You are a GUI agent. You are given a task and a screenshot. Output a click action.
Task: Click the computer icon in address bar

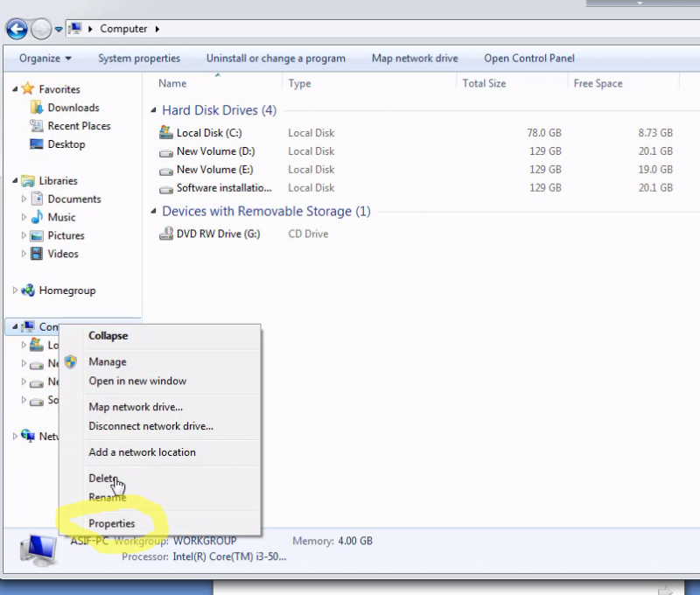pyautogui.click(x=75, y=29)
